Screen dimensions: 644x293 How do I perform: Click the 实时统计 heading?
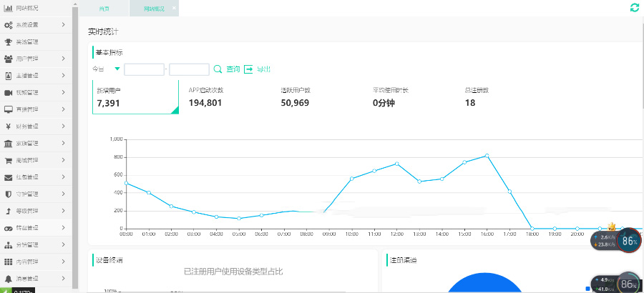click(104, 32)
